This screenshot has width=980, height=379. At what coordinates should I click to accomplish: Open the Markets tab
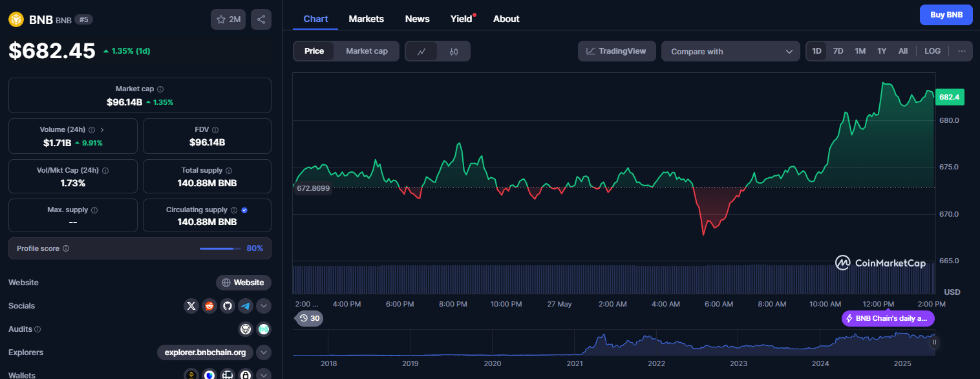367,19
